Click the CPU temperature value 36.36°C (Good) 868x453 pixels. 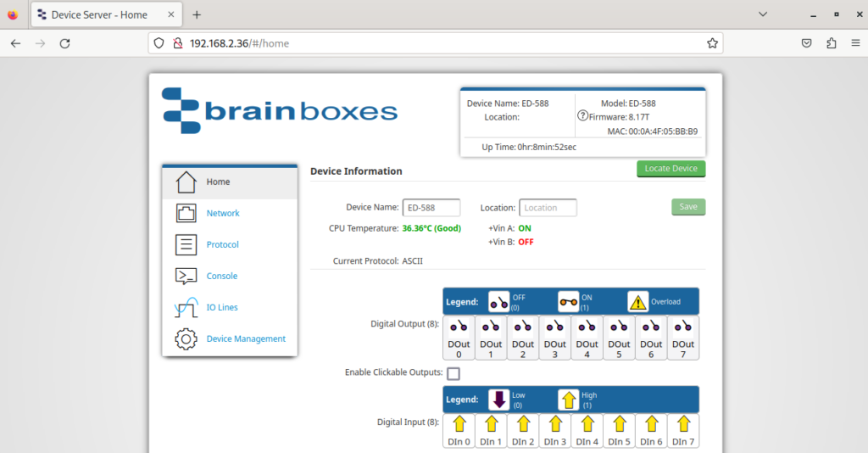click(431, 228)
